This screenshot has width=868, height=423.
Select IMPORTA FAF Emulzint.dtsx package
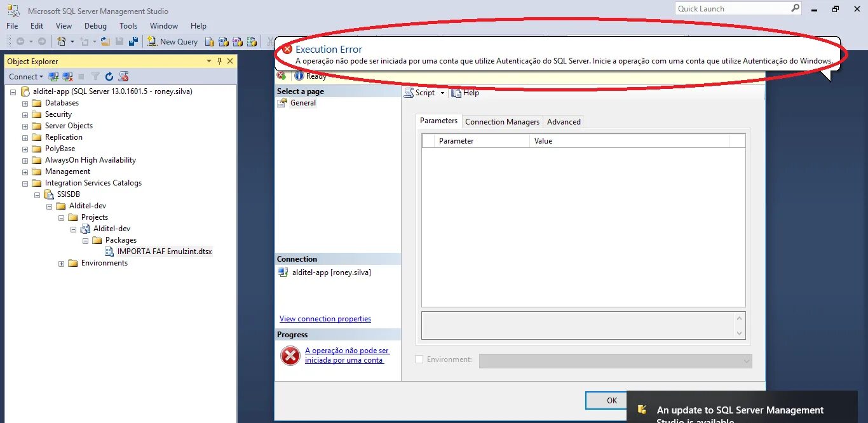pos(165,252)
